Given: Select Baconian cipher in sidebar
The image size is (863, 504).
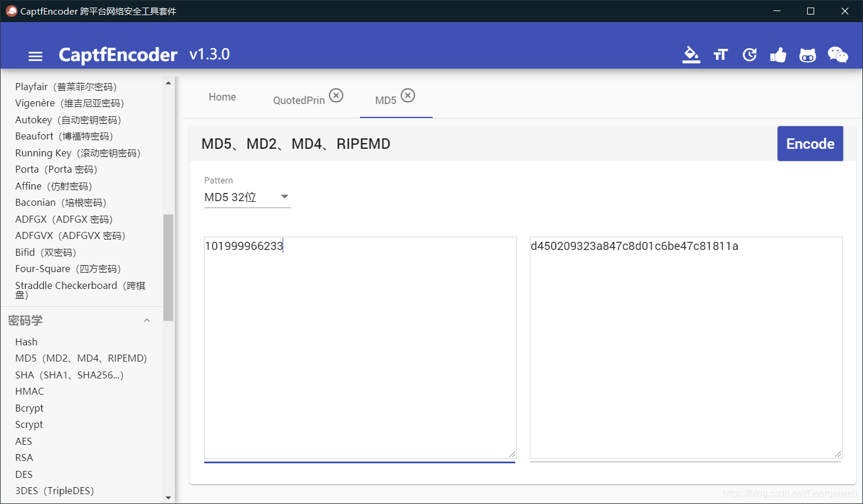Looking at the screenshot, I should (x=60, y=202).
